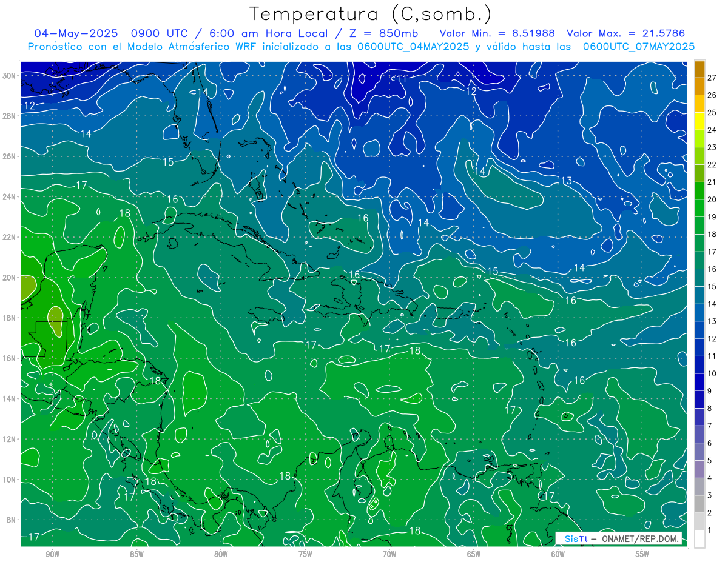This screenshot has height=562, width=728.
Task: Click the colorbar label '27'
Action: click(x=712, y=78)
